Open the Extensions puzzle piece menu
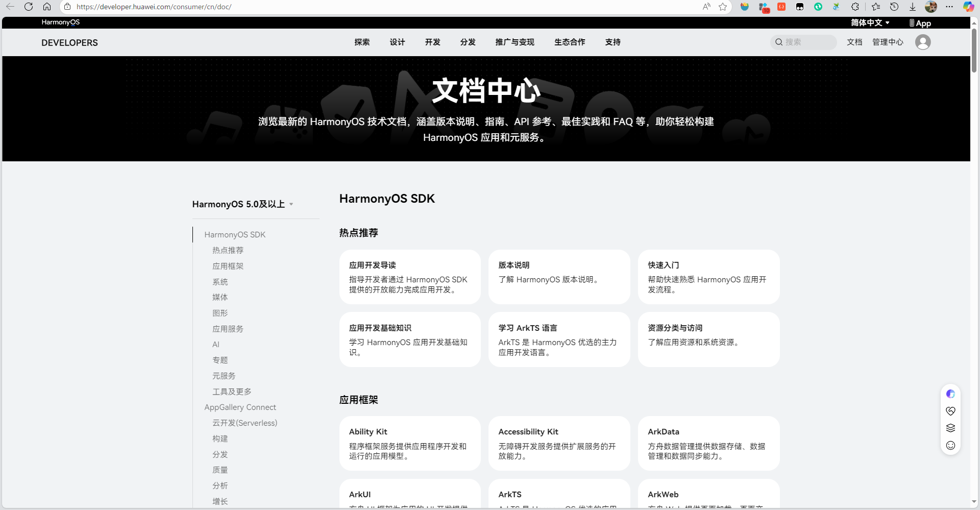Screen dimensions: 980x510 [x=855, y=7]
